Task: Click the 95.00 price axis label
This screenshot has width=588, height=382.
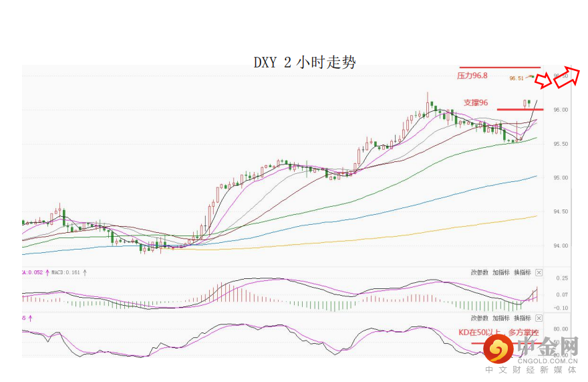Action: (x=561, y=178)
